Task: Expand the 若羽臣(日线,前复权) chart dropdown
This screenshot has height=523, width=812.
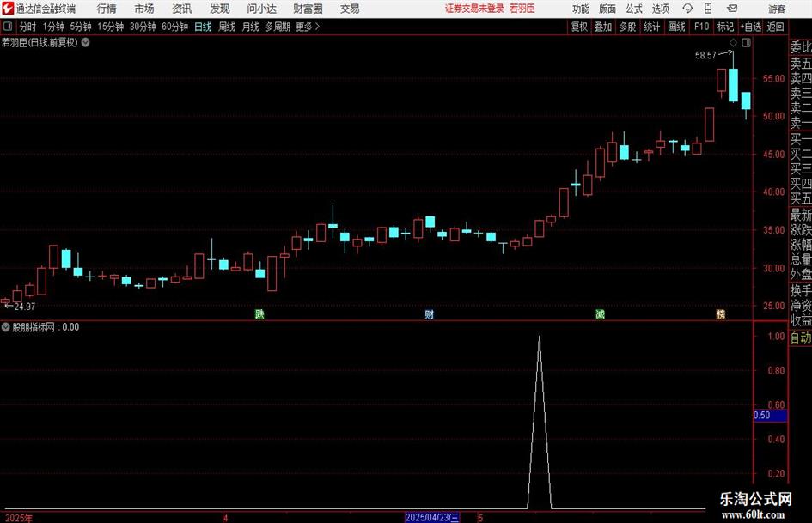Action: click(85, 42)
